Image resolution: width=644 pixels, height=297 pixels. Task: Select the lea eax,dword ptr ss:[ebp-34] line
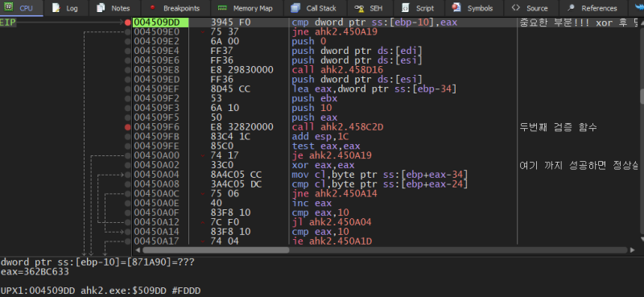tap(374, 89)
